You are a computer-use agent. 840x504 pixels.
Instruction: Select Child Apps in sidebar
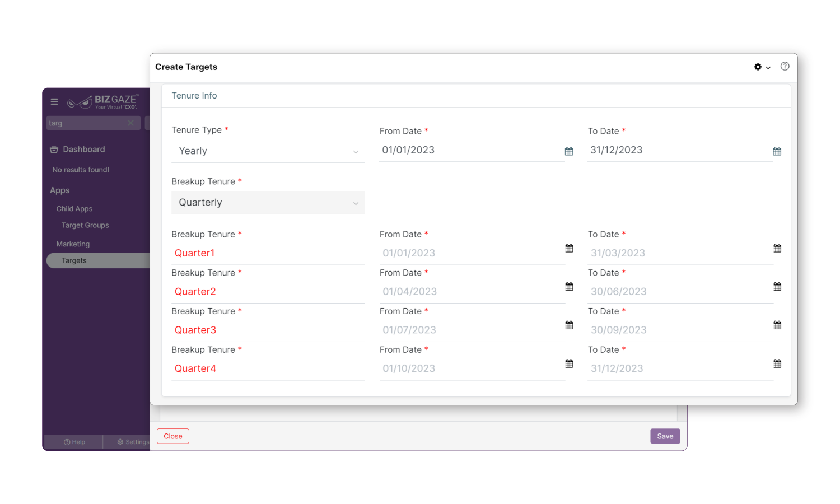(74, 209)
